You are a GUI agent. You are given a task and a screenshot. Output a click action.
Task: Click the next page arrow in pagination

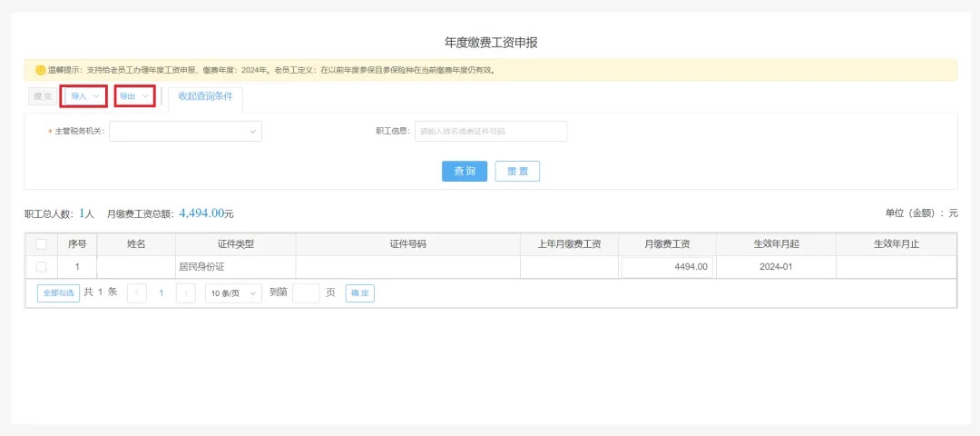(185, 293)
